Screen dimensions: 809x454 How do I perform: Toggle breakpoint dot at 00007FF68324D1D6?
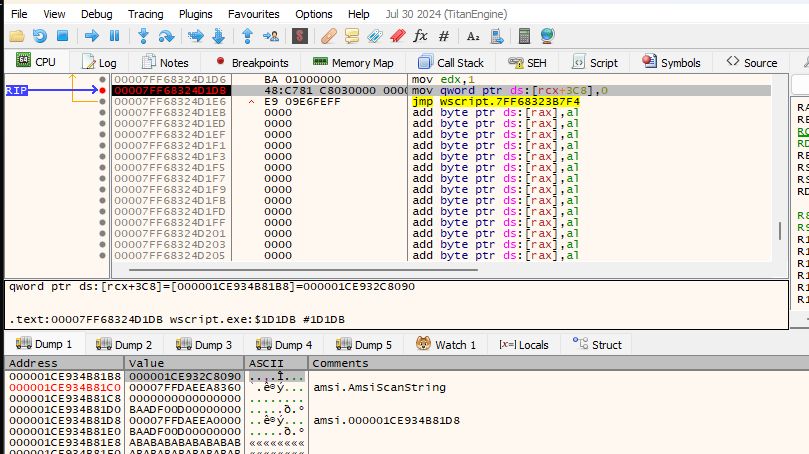coord(102,79)
